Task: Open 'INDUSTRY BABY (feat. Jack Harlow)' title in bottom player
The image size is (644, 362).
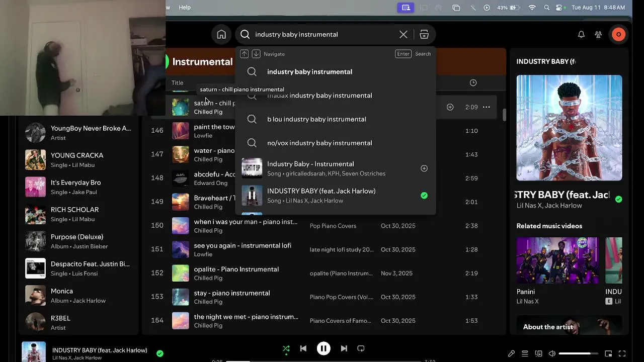Action: click(100, 350)
